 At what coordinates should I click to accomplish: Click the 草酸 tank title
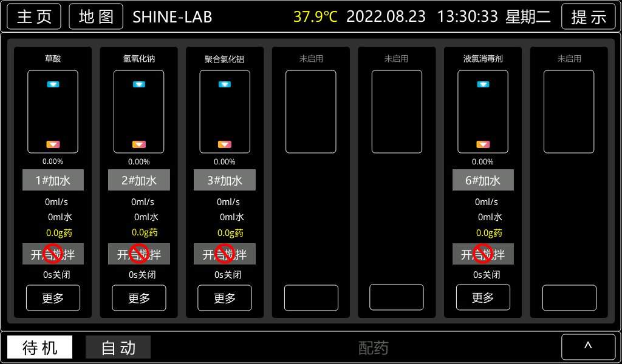(53, 59)
